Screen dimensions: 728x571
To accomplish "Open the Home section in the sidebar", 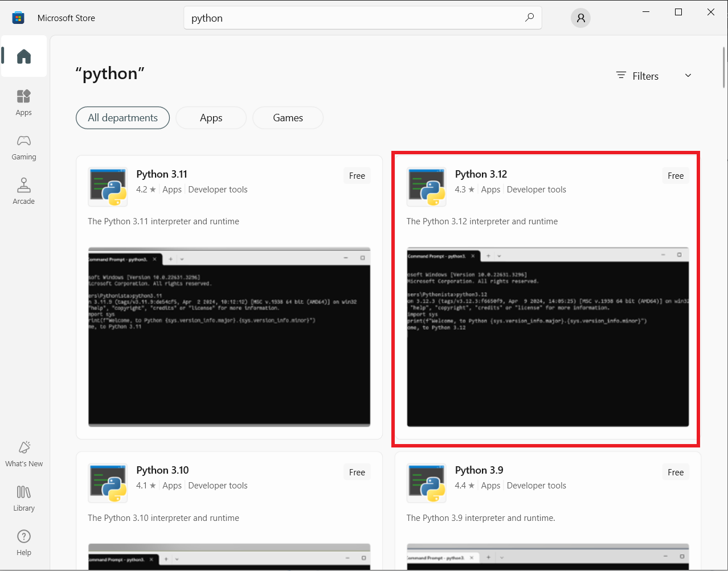I will [23, 56].
